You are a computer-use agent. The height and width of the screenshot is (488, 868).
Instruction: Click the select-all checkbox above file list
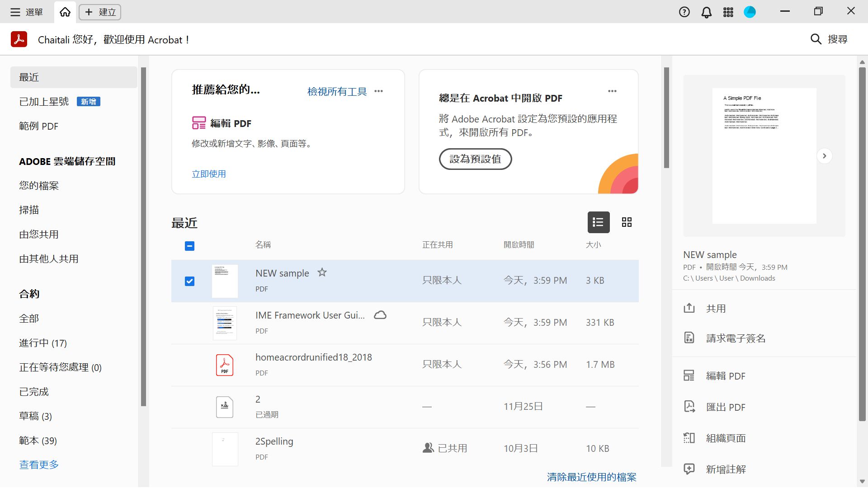(189, 246)
